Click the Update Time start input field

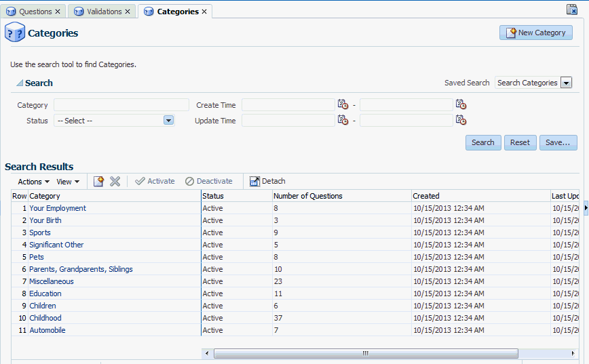[288, 121]
